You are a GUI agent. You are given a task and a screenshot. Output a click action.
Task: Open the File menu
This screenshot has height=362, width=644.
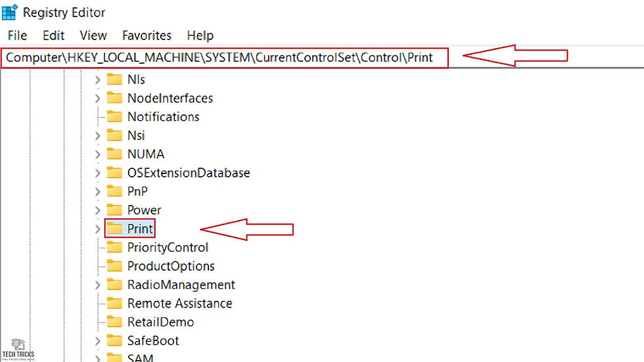pyautogui.click(x=17, y=35)
